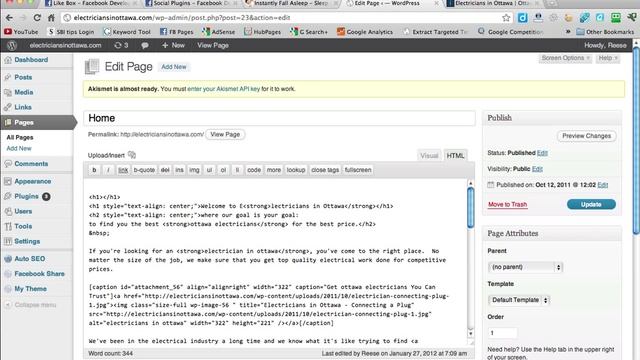Insert italic tag with i button
Image resolution: width=640 pixels, height=360 pixels.
(x=108, y=170)
